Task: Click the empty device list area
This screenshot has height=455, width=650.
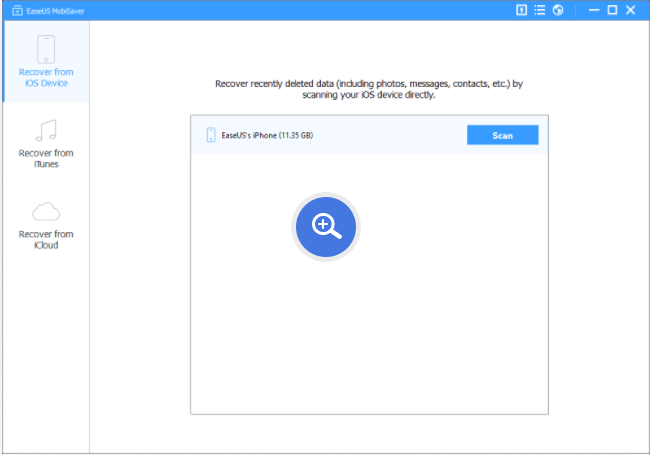Action: (x=369, y=340)
